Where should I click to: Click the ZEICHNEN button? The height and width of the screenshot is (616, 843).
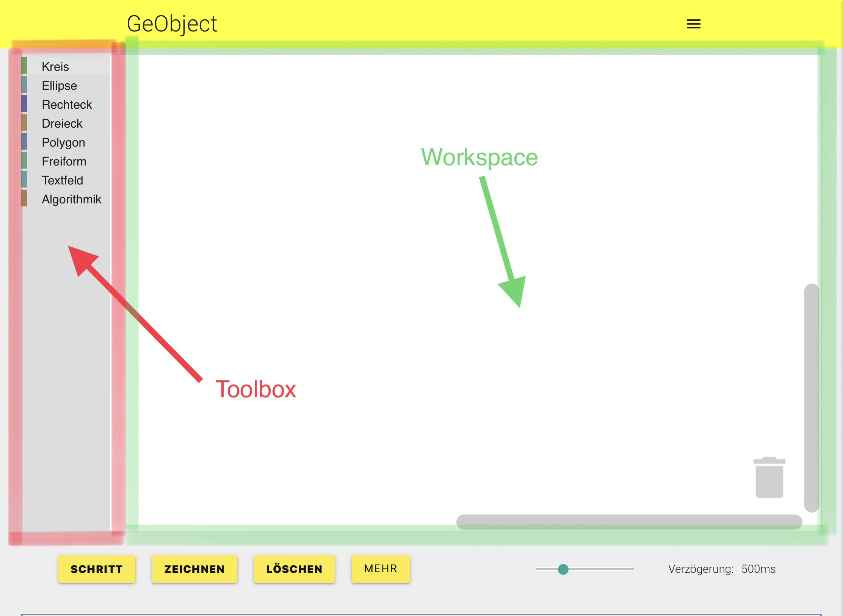(194, 569)
